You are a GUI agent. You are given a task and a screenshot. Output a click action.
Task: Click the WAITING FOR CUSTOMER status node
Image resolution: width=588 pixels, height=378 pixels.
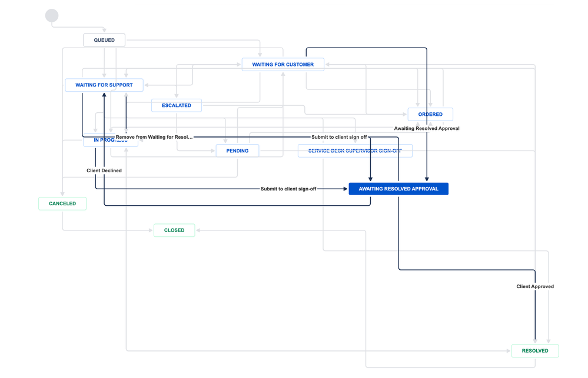[283, 65]
